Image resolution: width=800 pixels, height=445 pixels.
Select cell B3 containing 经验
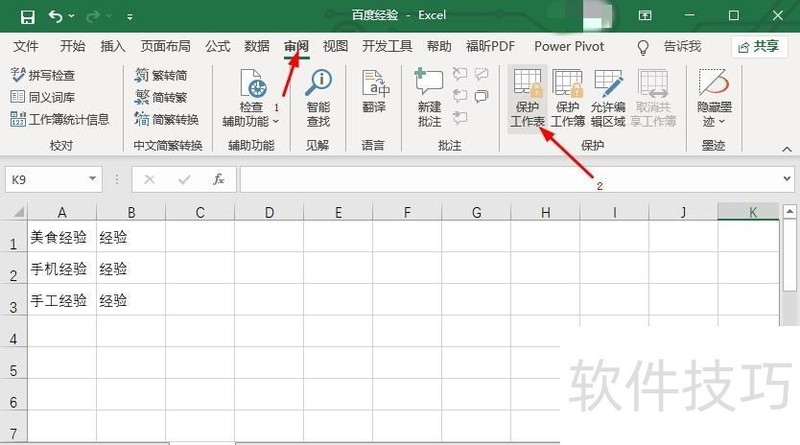click(x=131, y=300)
